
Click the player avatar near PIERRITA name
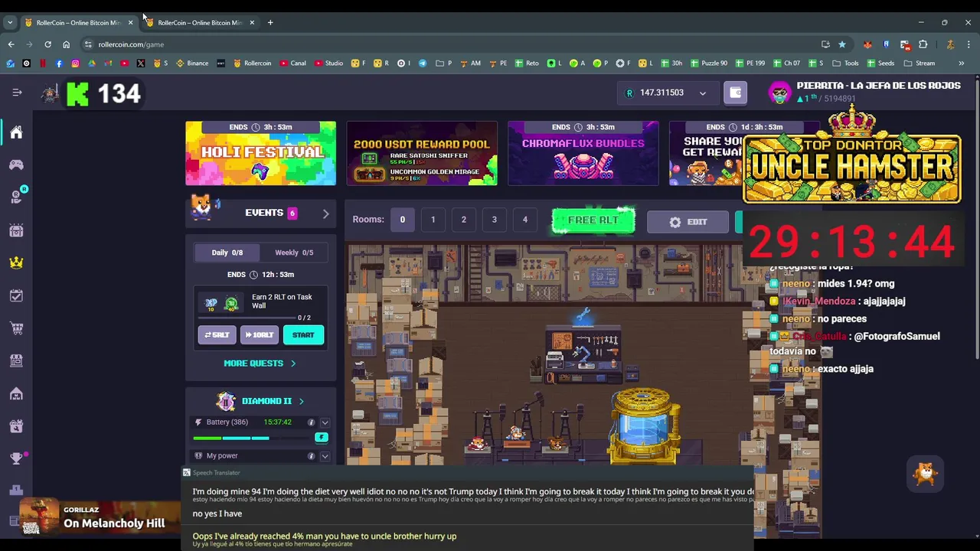(x=779, y=93)
